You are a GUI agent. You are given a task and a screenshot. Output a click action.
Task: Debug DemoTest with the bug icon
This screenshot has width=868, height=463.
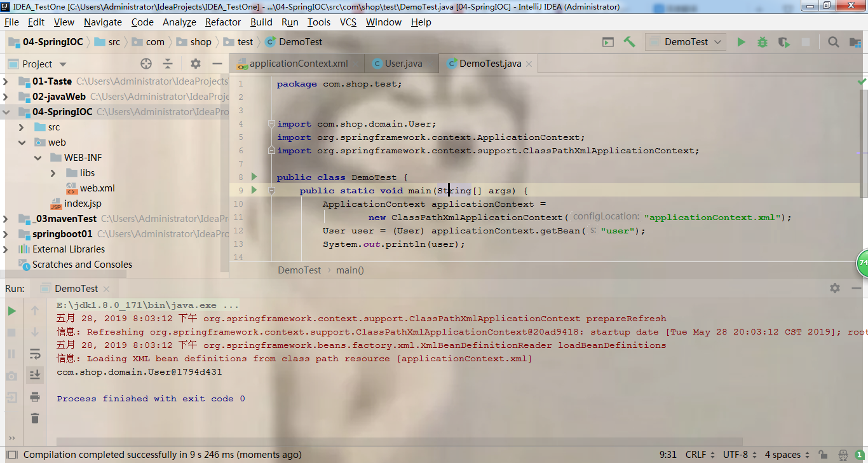point(762,41)
